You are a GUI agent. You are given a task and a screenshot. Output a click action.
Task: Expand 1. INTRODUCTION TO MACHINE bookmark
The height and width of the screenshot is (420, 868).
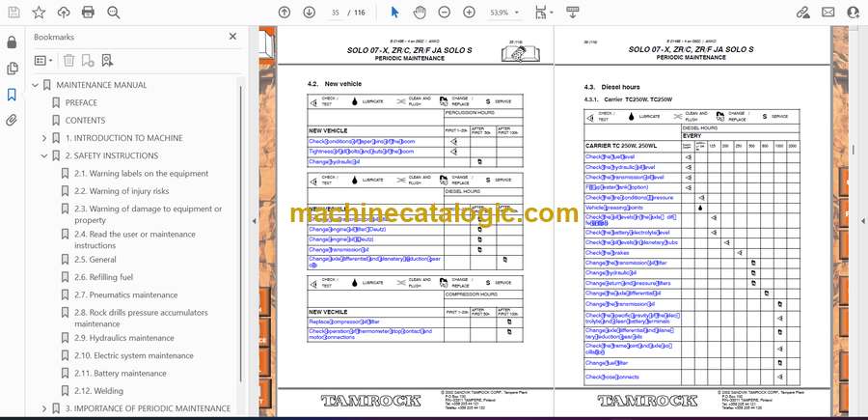coord(44,138)
